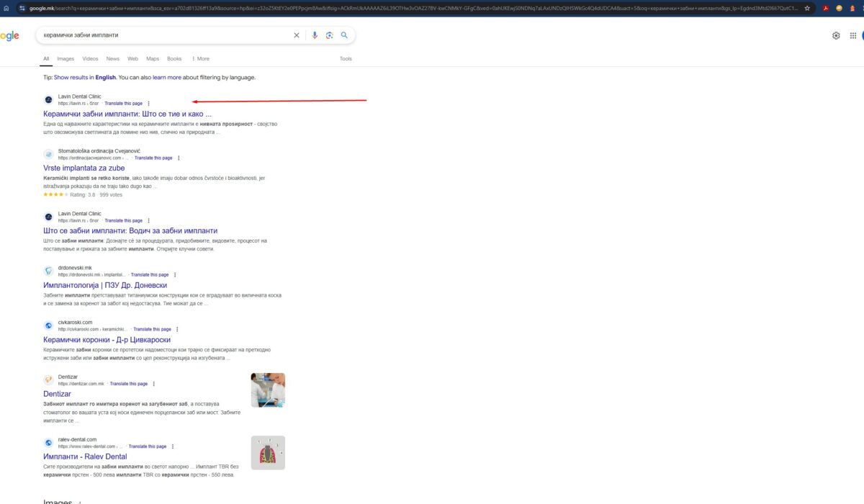
Task: Expand the More search filters menu
Action: tap(200, 59)
